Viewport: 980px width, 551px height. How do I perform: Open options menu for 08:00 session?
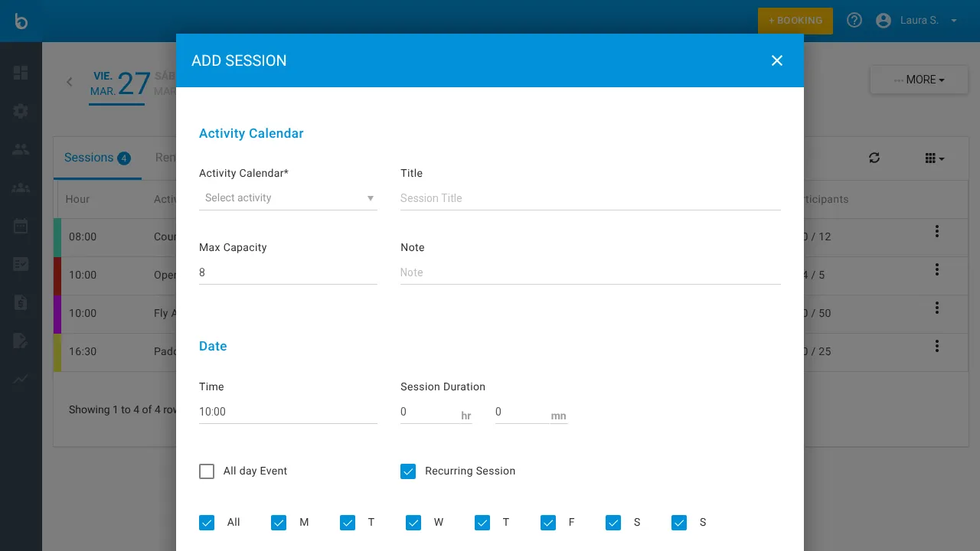tap(936, 232)
